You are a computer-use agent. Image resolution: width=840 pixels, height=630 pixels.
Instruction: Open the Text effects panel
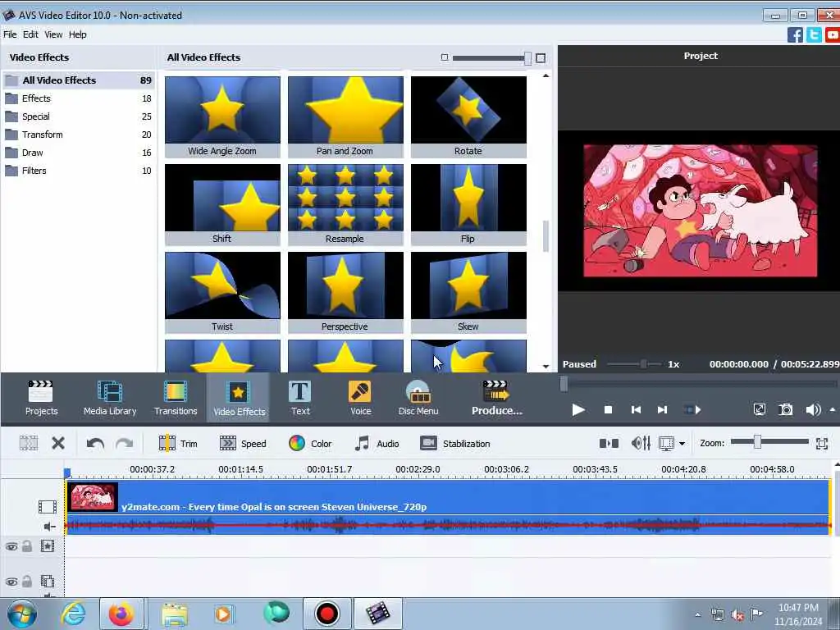pyautogui.click(x=300, y=398)
